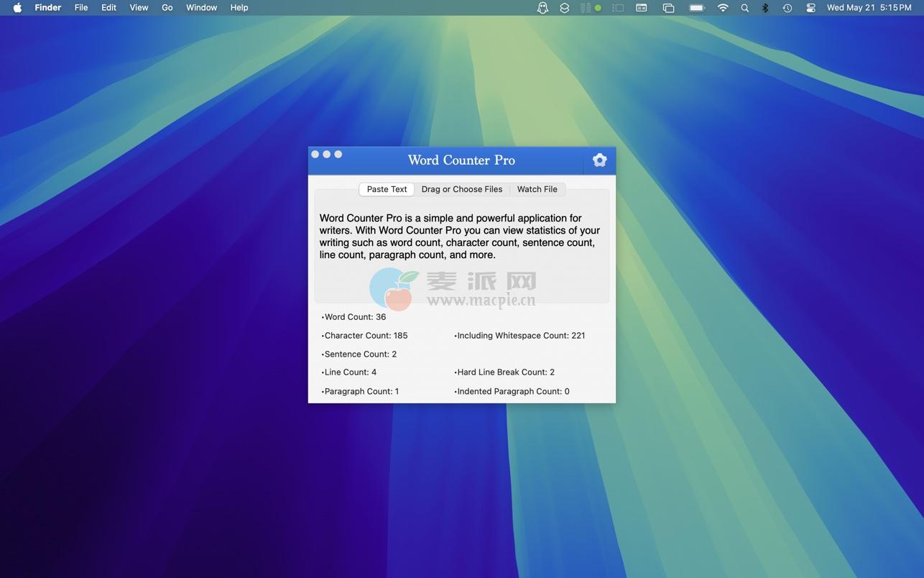Open the Help menu
The image size is (924, 578).
pos(239,8)
